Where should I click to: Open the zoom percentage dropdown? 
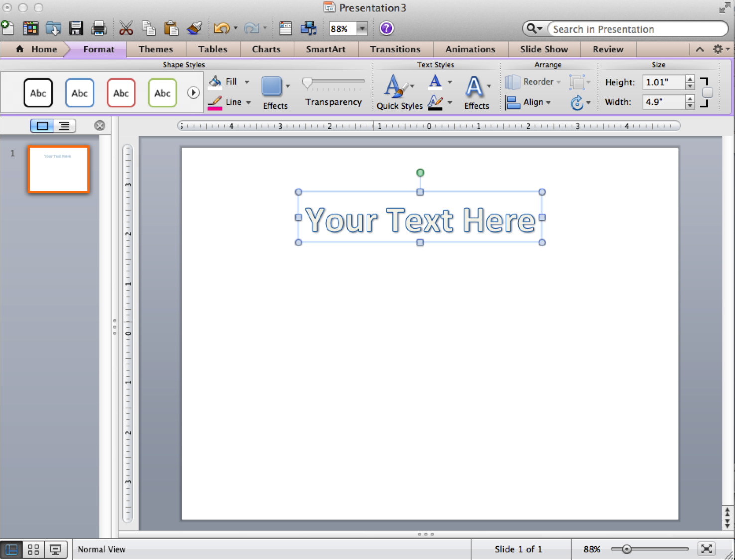point(362,28)
